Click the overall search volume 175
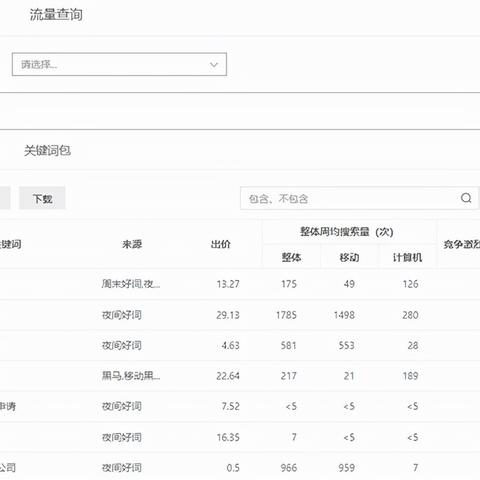Screen dimensions: 480x480 coord(289,284)
